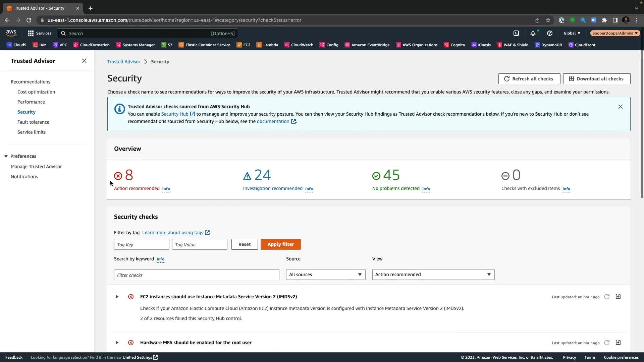644x362 pixels.
Task: Download the Hardware MFA check results
Action: click(x=618, y=342)
